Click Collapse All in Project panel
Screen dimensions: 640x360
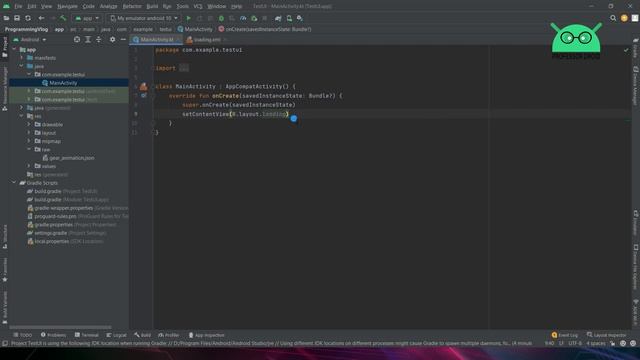click(x=98, y=40)
